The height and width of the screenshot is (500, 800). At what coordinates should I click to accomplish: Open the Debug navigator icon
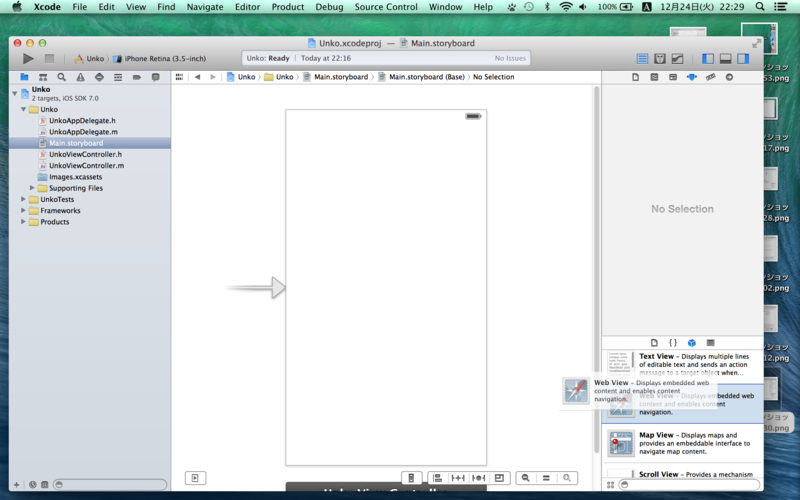pos(118,77)
